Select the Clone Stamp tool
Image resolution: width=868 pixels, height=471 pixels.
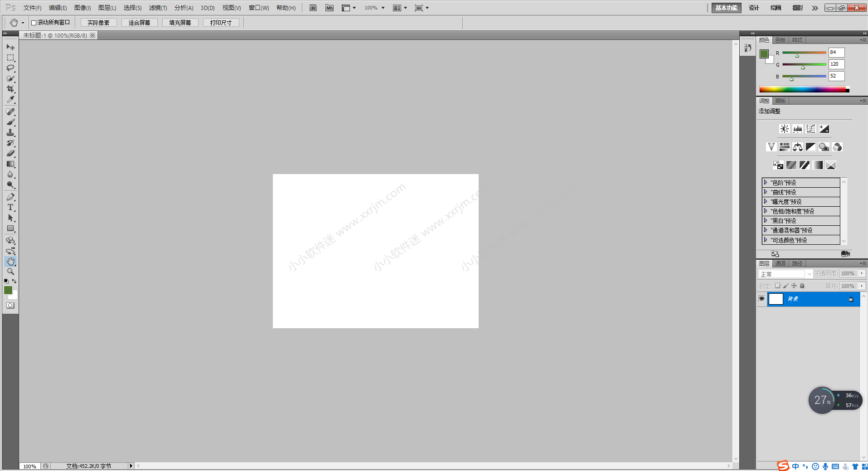(10, 132)
